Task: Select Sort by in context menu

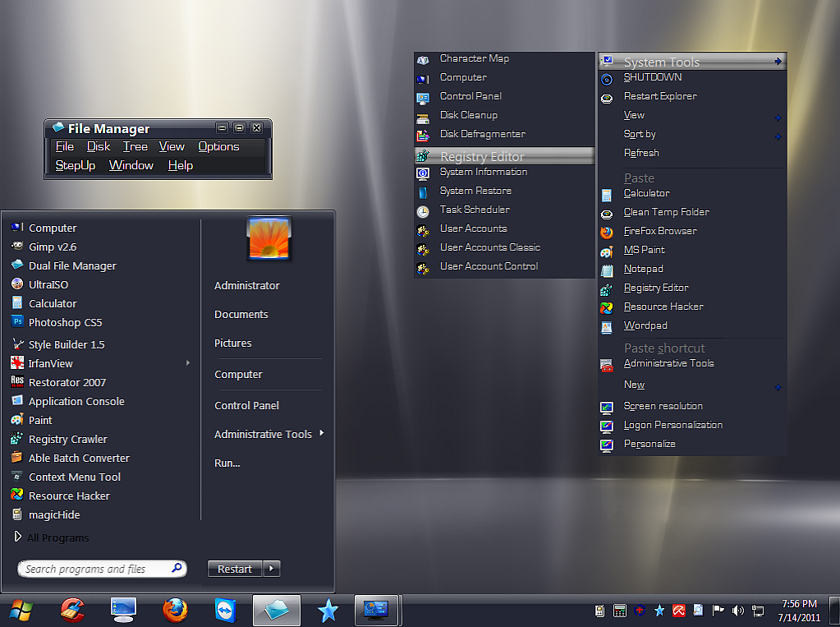Action: click(x=640, y=134)
